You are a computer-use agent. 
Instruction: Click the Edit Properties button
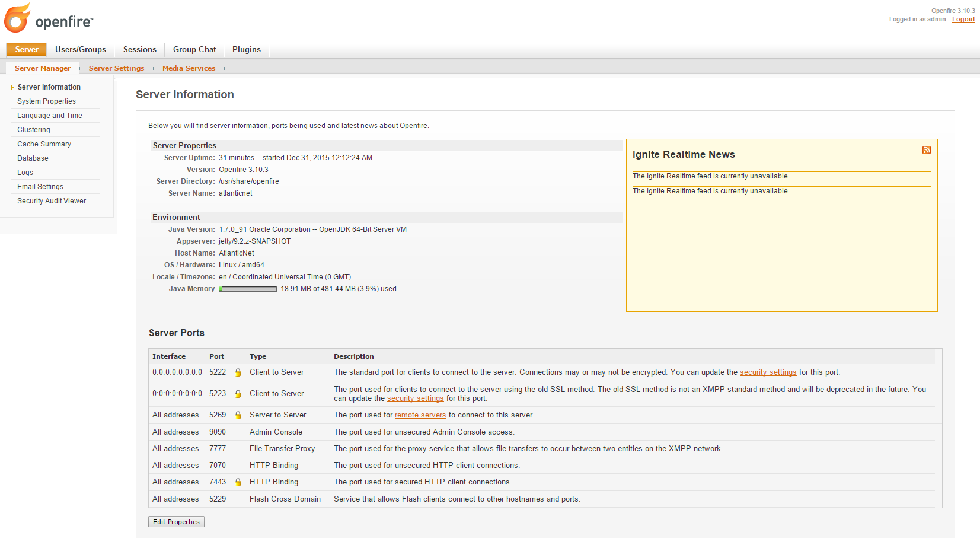(176, 522)
